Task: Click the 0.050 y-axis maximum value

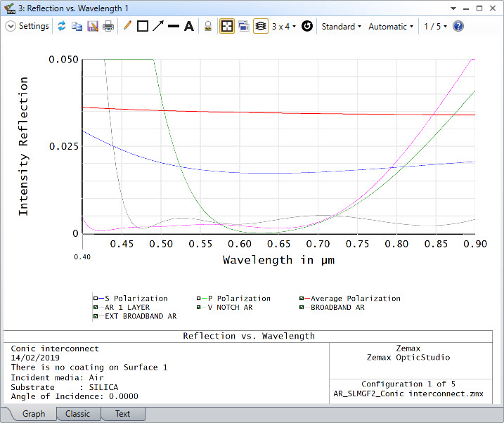Action: point(63,60)
